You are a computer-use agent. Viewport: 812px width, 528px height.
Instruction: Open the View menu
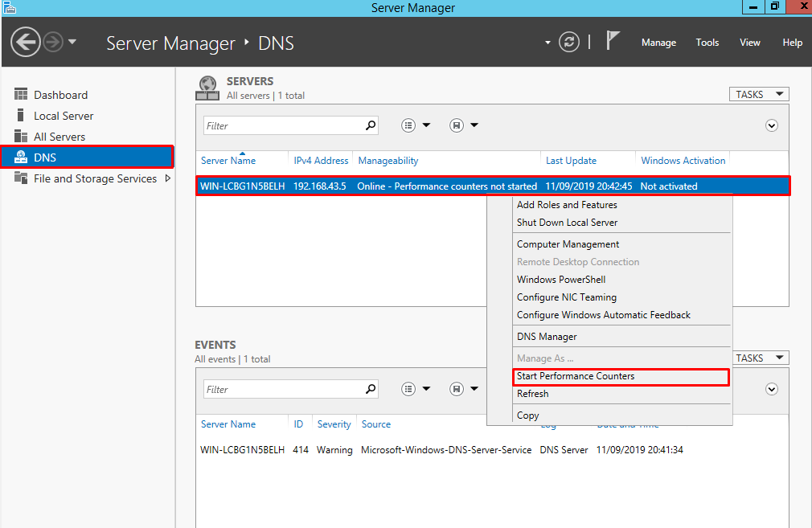[x=749, y=43]
